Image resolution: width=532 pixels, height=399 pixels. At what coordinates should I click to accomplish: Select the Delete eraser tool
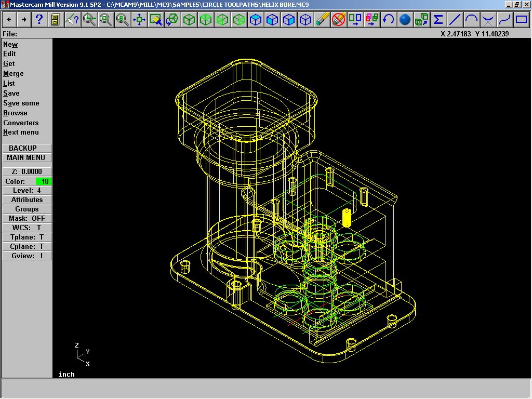[322, 20]
